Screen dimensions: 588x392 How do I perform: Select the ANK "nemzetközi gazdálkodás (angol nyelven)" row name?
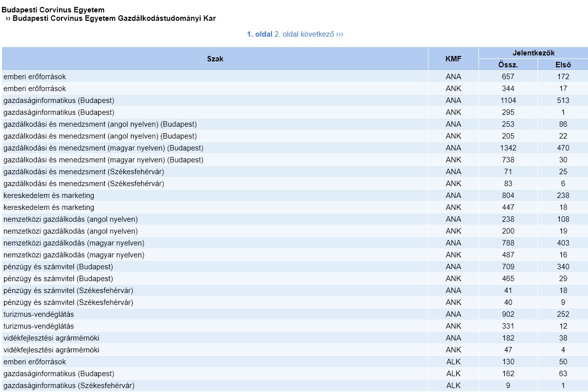70,231
